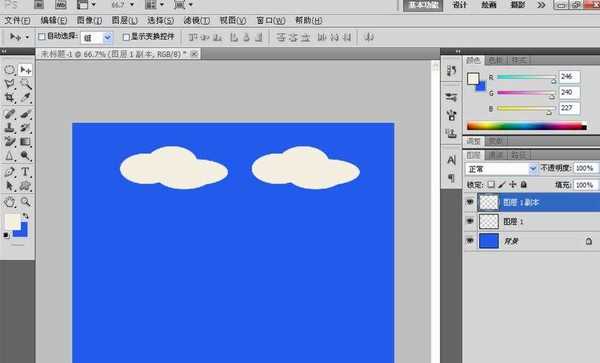Enable the 显示变换控件 checkbox
600x363 pixels.
point(126,37)
